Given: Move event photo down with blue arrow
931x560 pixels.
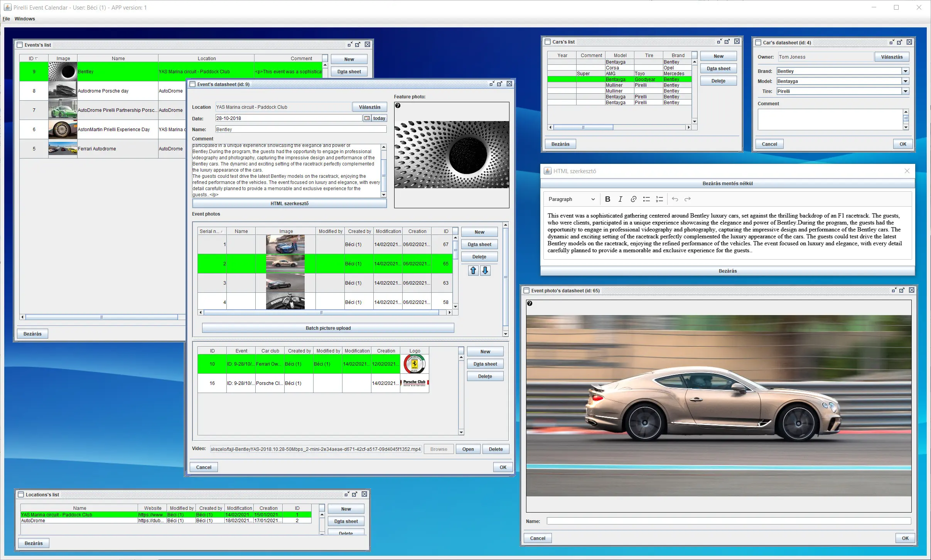Looking at the screenshot, I should click(485, 271).
